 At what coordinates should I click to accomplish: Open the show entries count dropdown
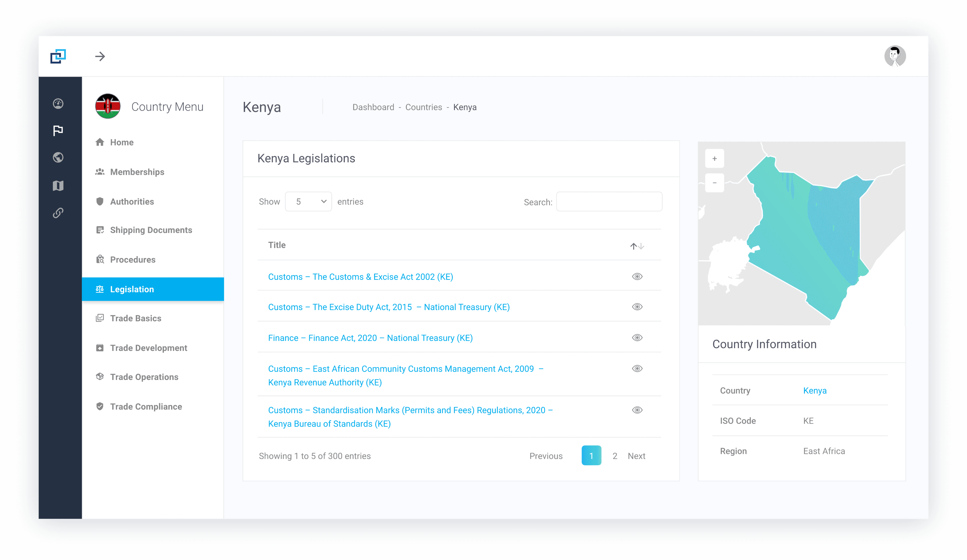308,201
